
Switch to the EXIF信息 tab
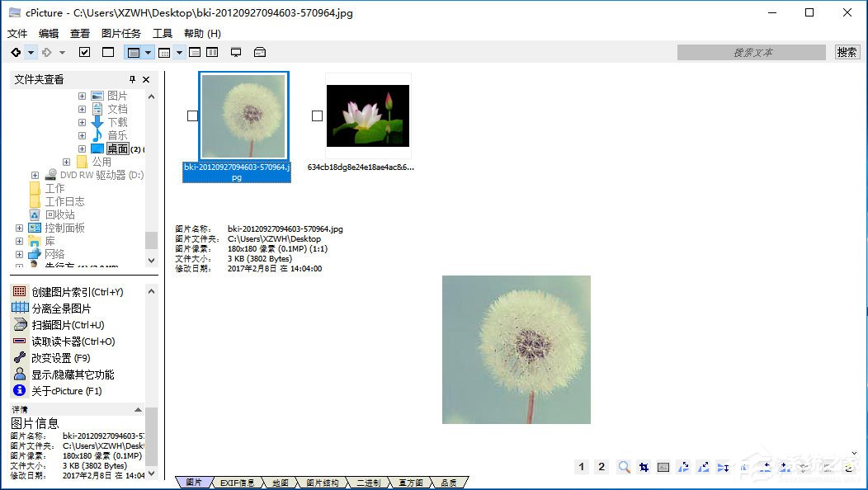(237, 483)
